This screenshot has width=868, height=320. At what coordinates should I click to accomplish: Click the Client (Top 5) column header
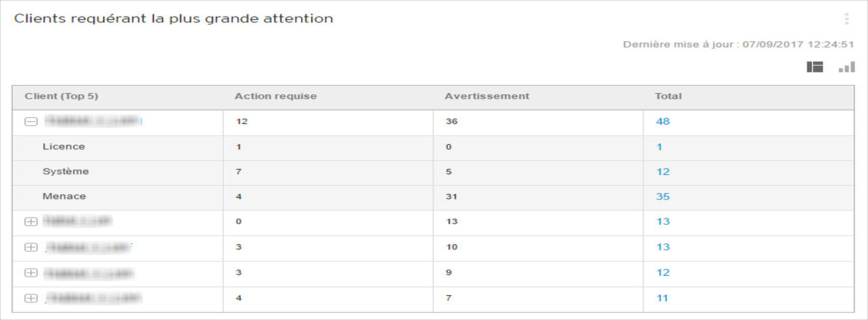click(x=61, y=96)
